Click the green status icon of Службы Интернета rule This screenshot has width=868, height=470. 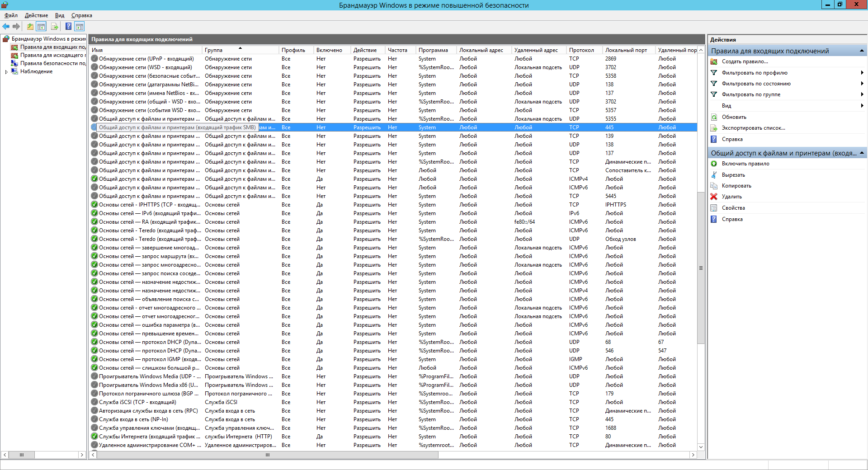tap(94, 437)
